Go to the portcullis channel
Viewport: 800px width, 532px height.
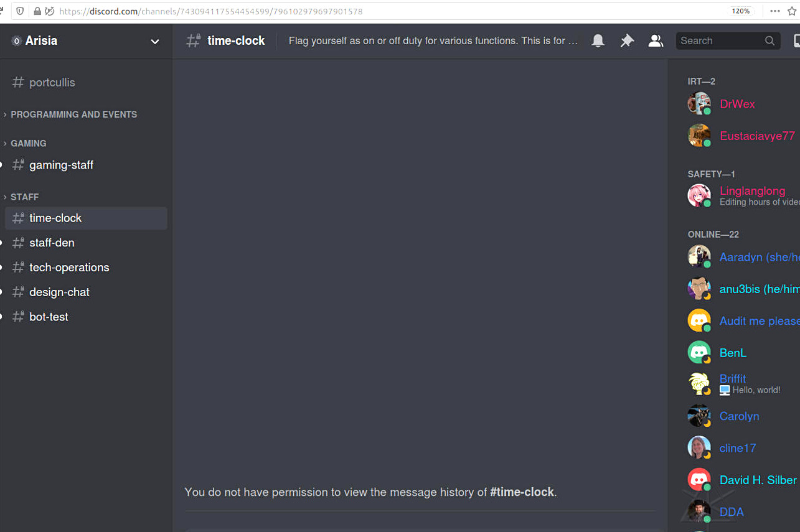(x=52, y=82)
